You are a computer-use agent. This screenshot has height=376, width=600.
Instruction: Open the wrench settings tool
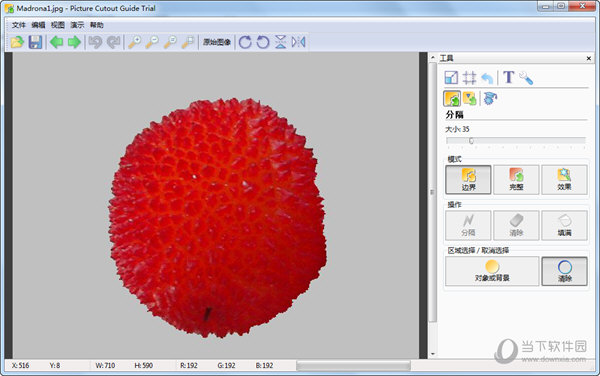[526, 78]
